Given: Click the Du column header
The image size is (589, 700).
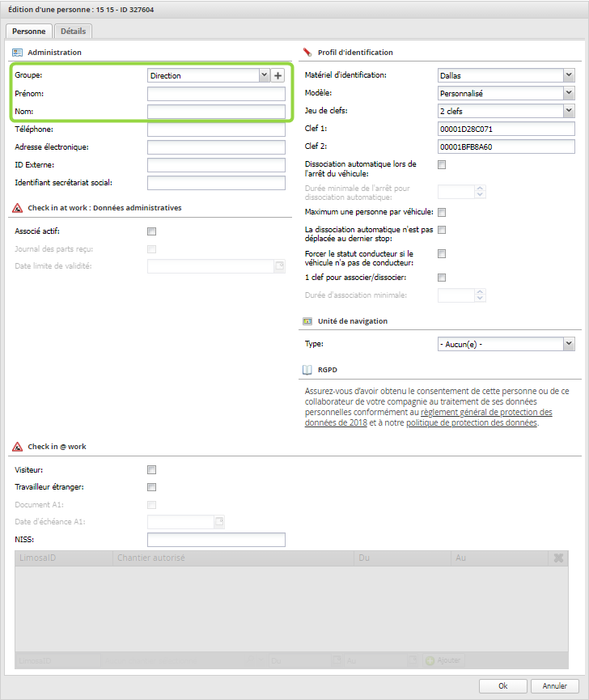Looking at the screenshot, I should pyautogui.click(x=402, y=558).
